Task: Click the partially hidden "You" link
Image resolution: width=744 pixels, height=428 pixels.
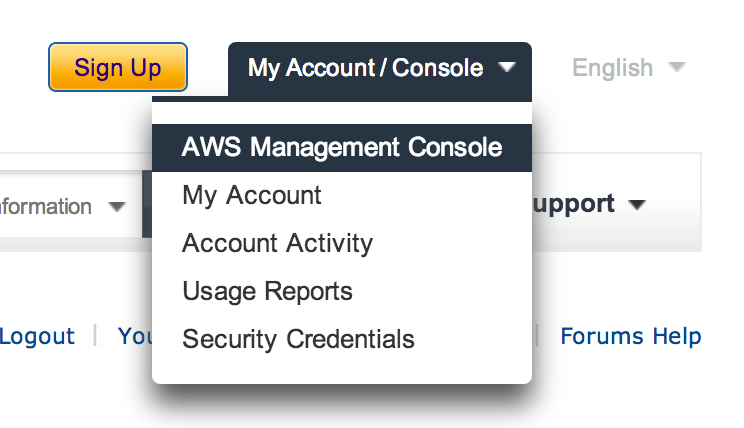Action: click(x=135, y=336)
